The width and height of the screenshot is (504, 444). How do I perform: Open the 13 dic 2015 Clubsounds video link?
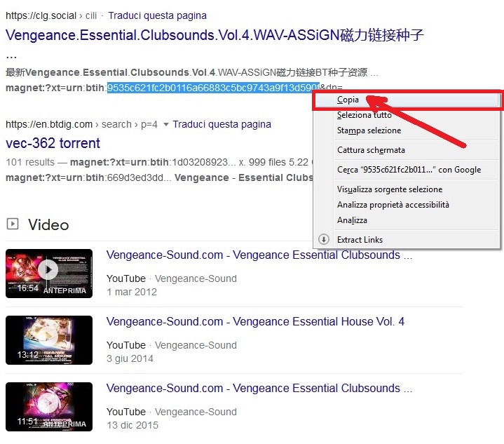[259, 389]
